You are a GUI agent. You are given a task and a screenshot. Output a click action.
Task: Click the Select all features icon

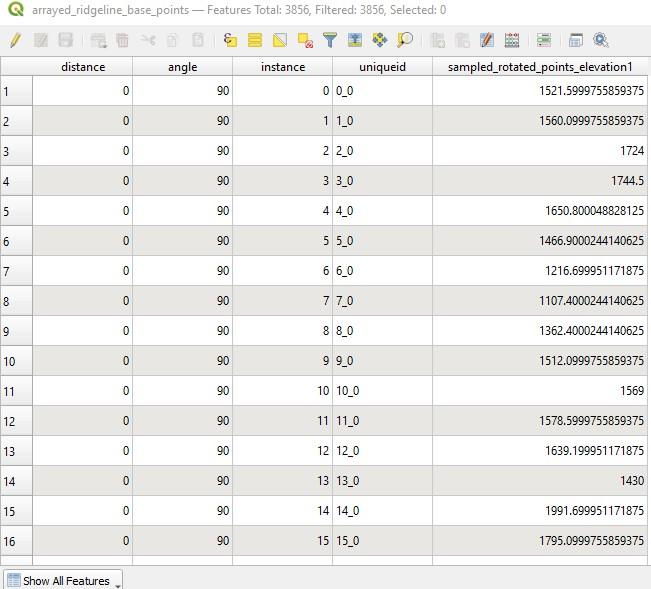tap(255, 40)
